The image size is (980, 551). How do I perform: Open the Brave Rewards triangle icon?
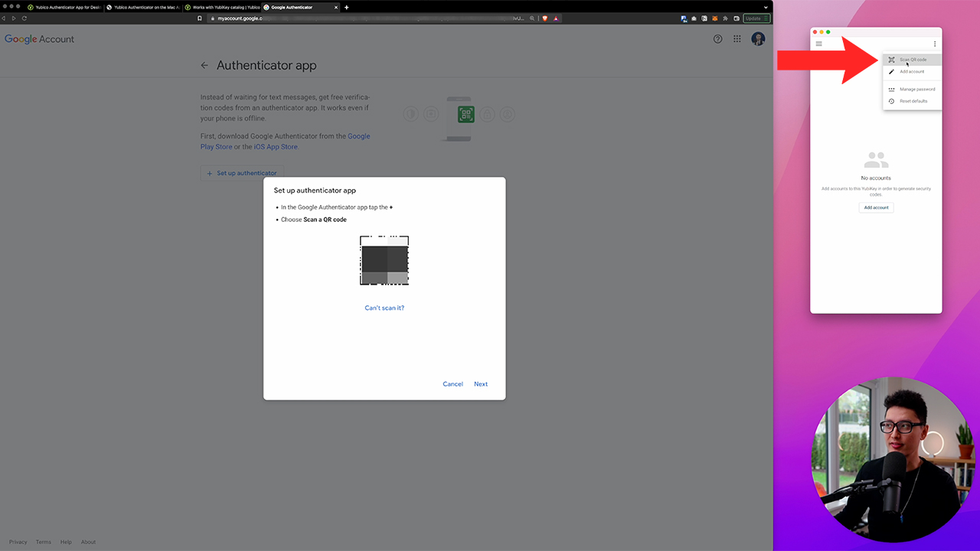556,18
